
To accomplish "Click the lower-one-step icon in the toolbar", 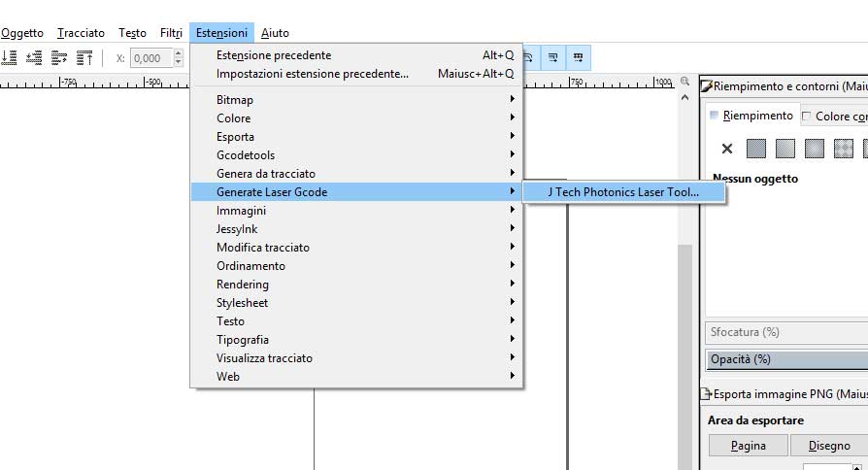I will click(34, 57).
